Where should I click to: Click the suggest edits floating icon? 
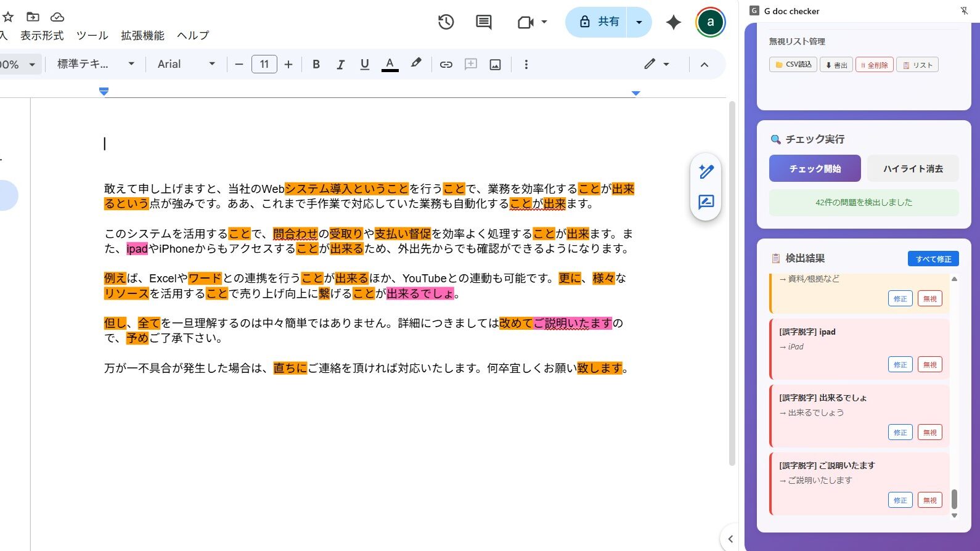(x=706, y=202)
